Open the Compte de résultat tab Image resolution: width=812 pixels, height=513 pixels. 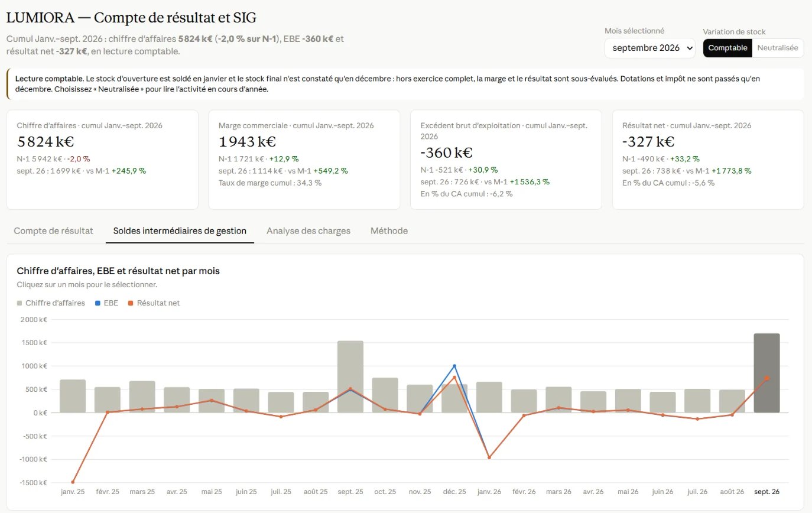[53, 230]
